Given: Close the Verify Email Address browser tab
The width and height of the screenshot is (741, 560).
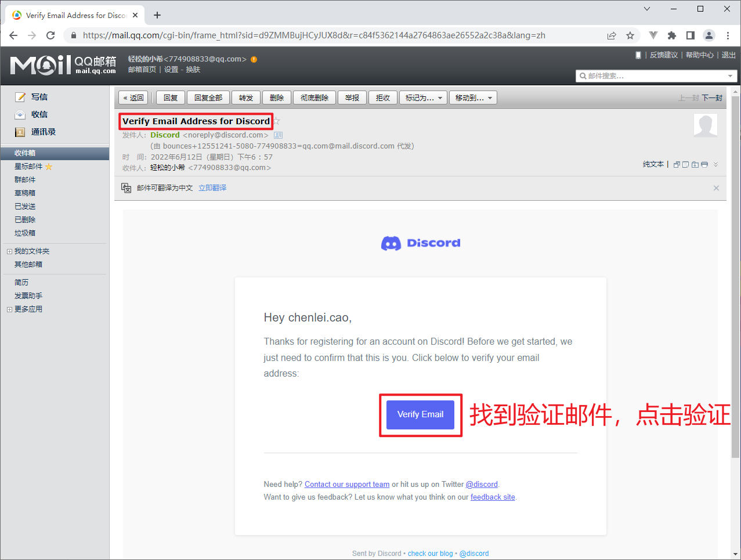Looking at the screenshot, I should [x=136, y=15].
